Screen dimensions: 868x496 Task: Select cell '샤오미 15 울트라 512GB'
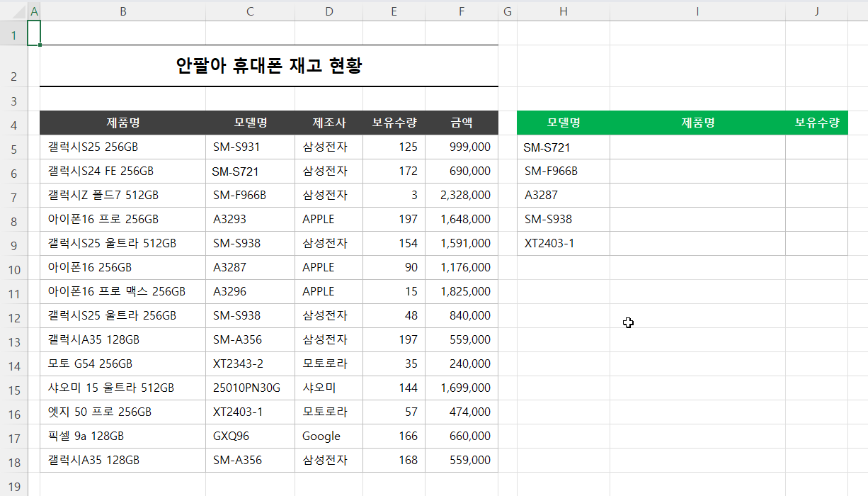[123, 388]
